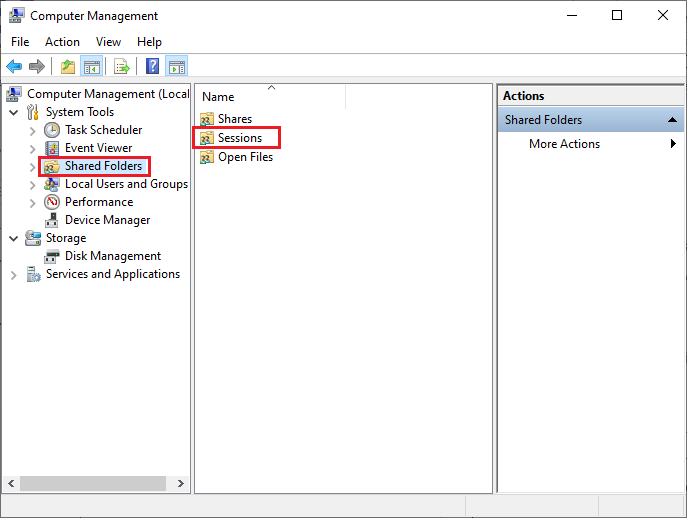687x518 pixels.
Task: Sort list by Name column header
Action: click(x=270, y=96)
